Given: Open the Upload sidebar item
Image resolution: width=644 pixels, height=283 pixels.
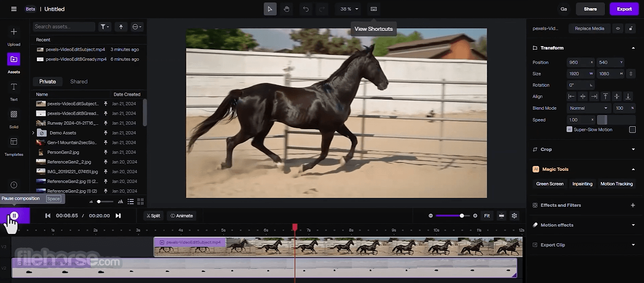Looking at the screenshot, I should tap(14, 36).
